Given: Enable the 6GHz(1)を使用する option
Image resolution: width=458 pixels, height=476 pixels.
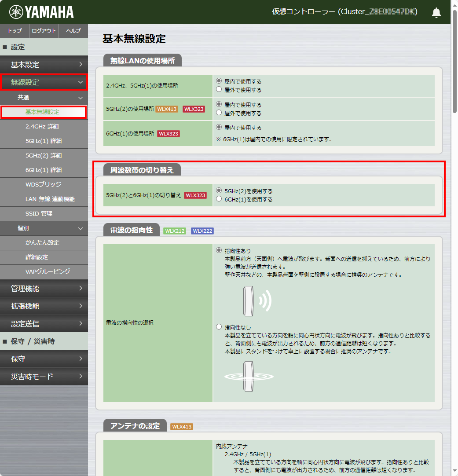Looking at the screenshot, I should pos(219,198).
